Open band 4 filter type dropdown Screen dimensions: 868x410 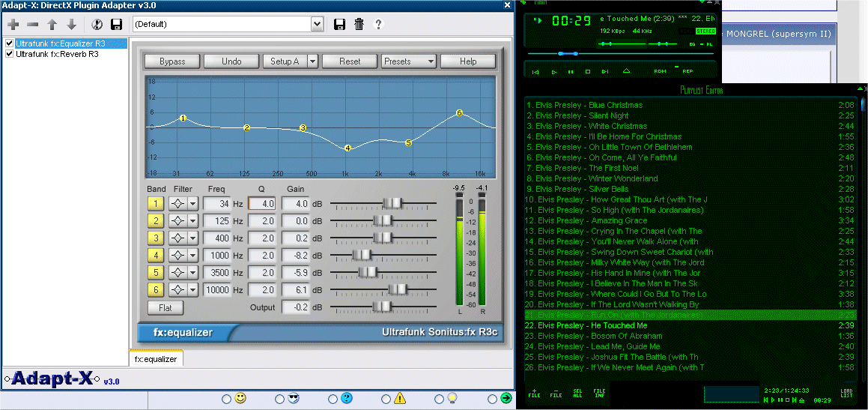(x=192, y=256)
